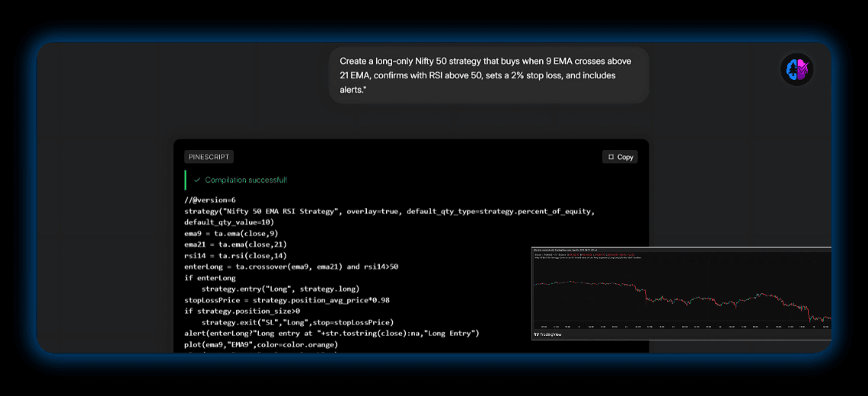Click the user prompt message bubble

[488, 75]
